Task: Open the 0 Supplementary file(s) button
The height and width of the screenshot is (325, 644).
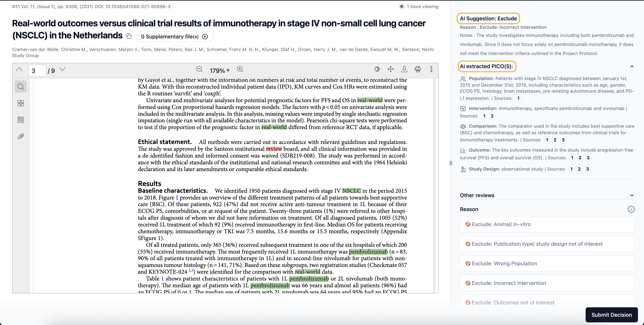Action: [x=174, y=37]
